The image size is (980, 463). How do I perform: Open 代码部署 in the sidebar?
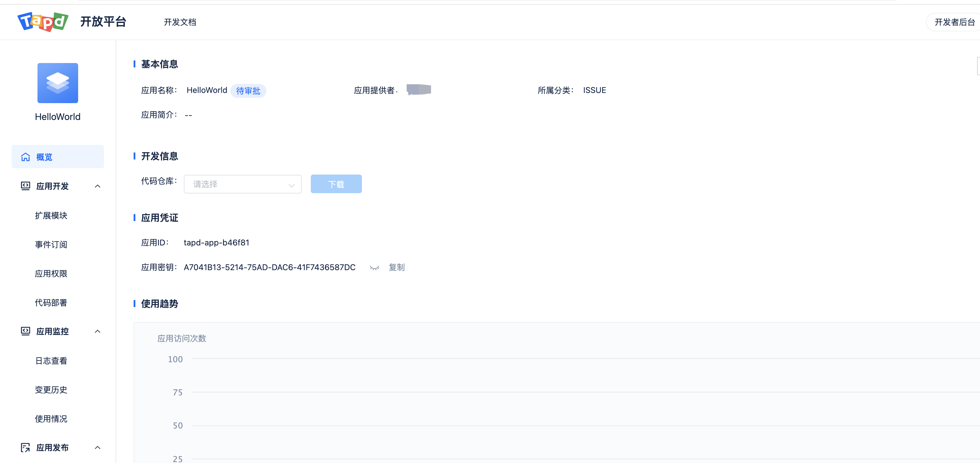[x=51, y=302]
